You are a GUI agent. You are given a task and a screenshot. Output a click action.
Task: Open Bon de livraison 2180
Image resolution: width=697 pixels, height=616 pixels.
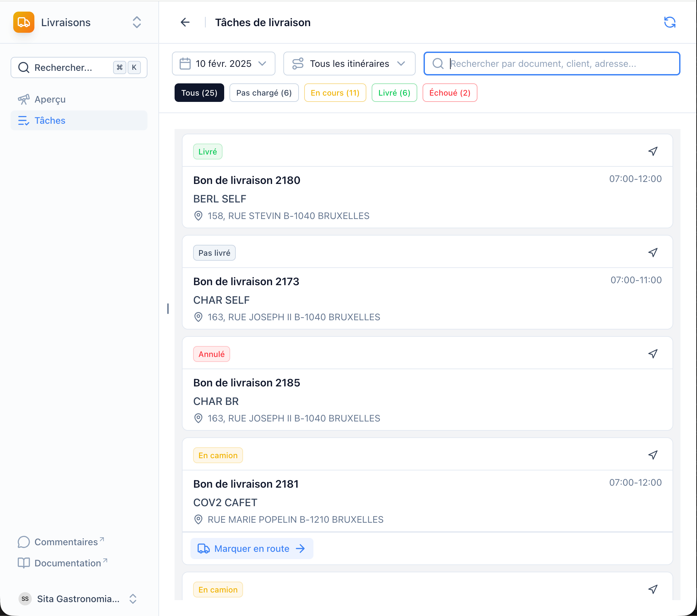[247, 180]
